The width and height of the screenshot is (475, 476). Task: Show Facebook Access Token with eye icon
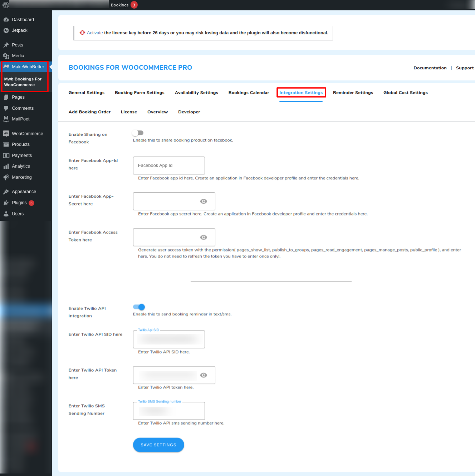(x=204, y=237)
